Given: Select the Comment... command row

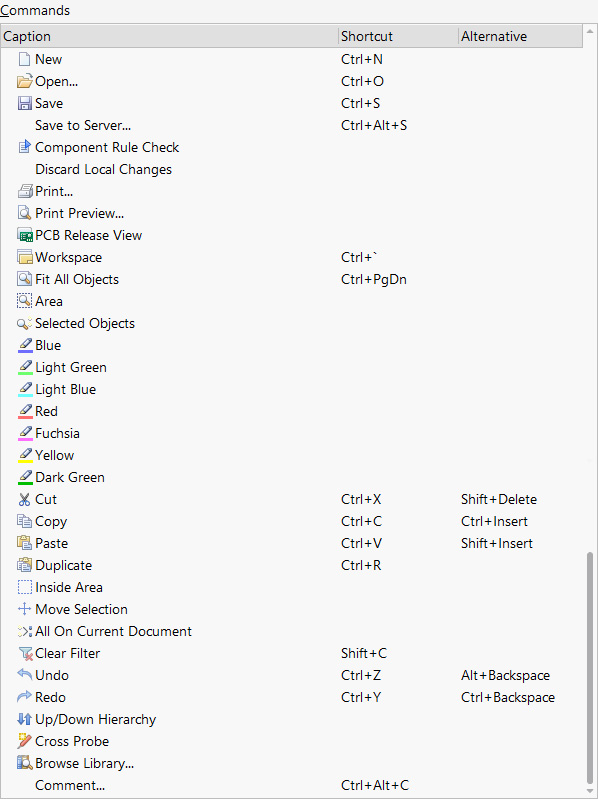Looking at the screenshot, I should coord(291,785).
